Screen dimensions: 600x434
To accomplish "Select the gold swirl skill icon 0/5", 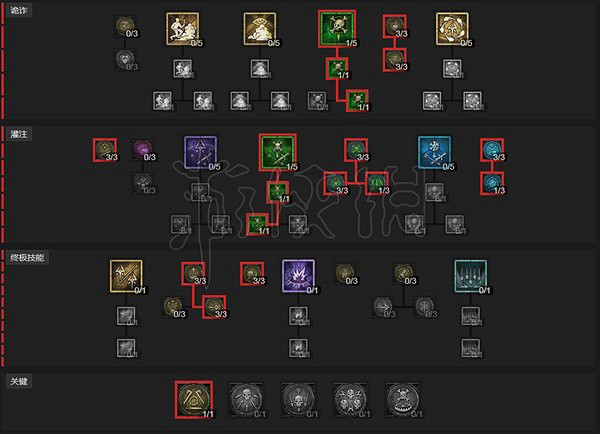I will point(452,29).
